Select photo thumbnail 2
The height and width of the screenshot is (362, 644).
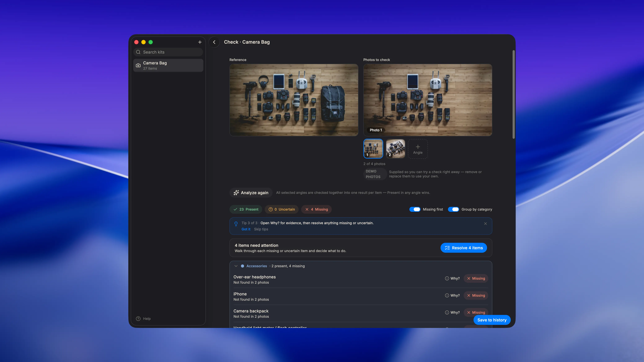(395, 149)
